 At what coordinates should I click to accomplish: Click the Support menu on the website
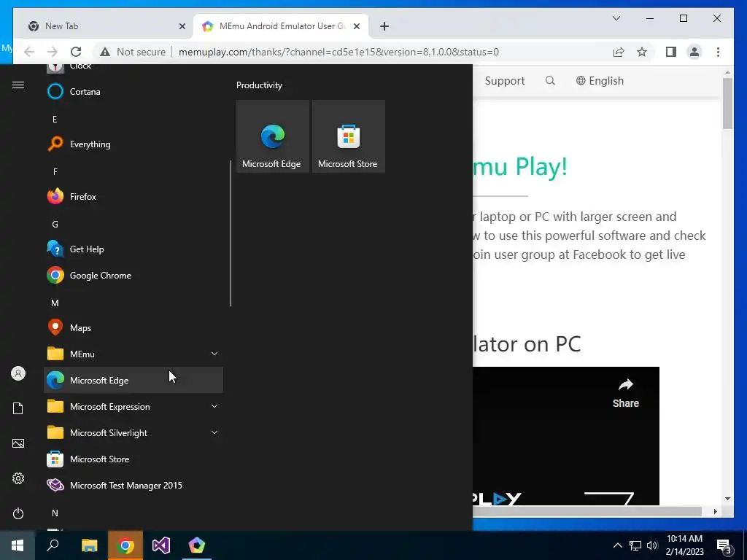point(505,81)
